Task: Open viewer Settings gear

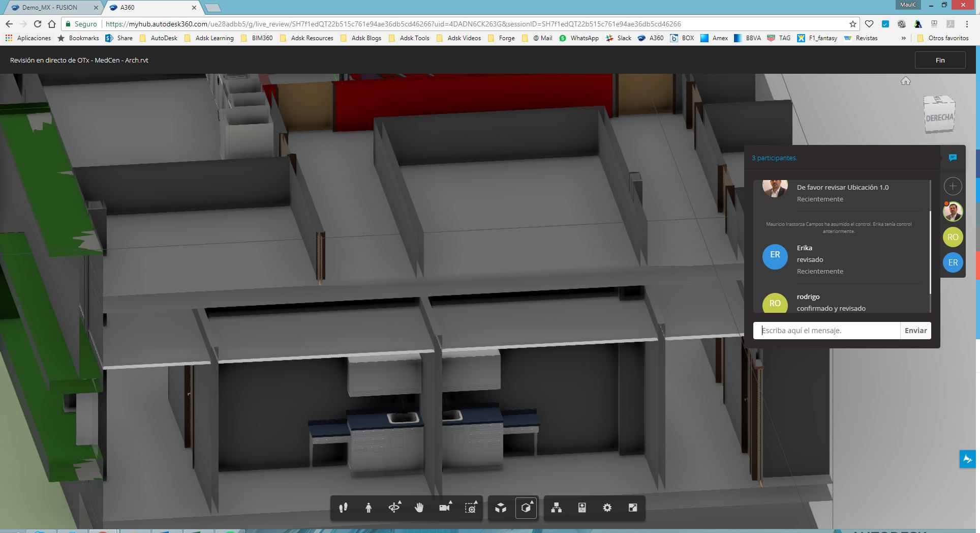Action: (607, 508)
